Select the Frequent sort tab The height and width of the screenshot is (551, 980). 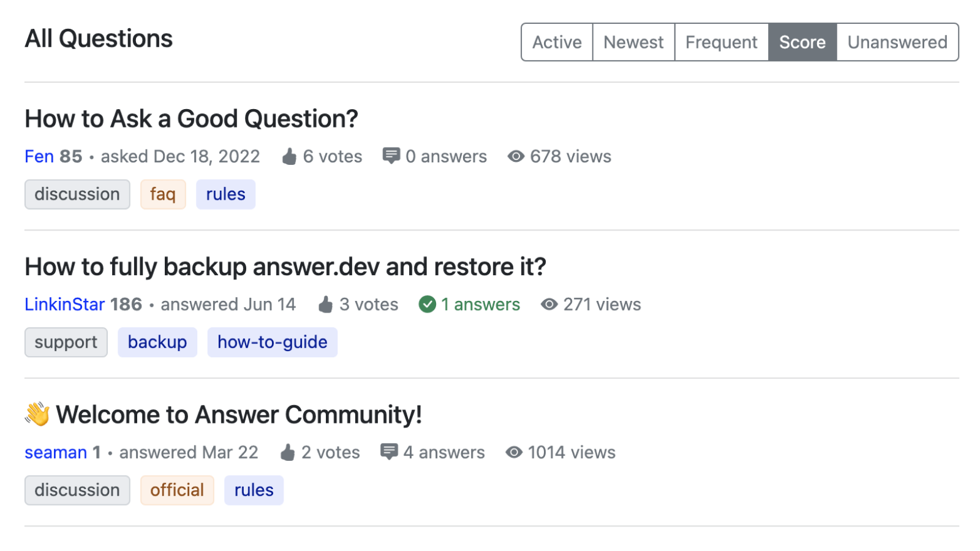click(x=721, y=42)
